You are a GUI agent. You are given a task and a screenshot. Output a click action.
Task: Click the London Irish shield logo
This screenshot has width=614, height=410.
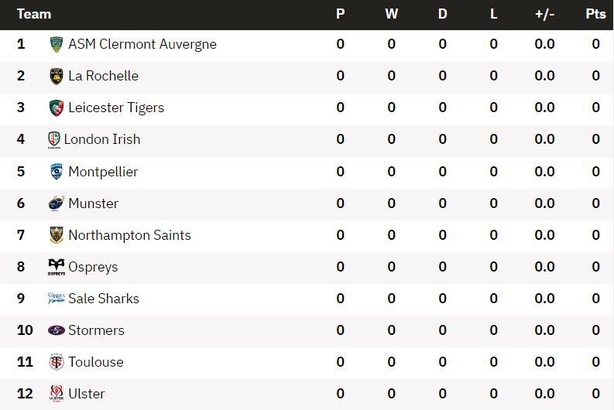pos(54,140)
